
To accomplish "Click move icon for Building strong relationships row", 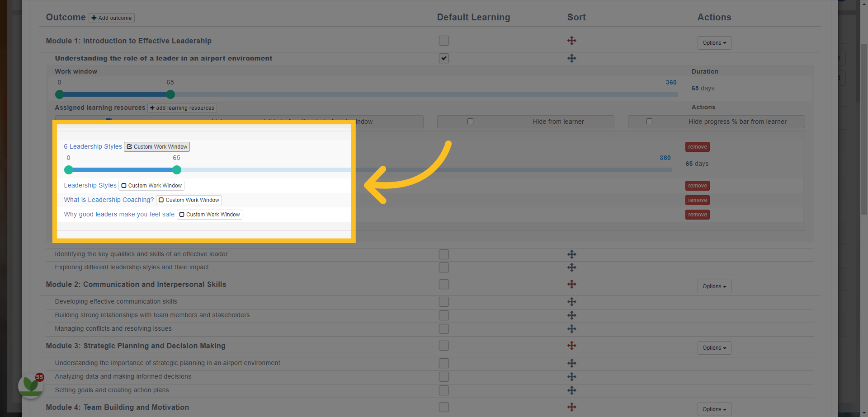I will pyautogui.click(x=571, y=315).
